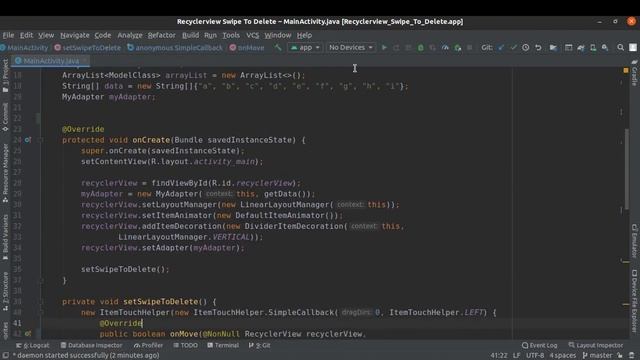Toggle the Gradle tool window

click(x=634, y=73)
